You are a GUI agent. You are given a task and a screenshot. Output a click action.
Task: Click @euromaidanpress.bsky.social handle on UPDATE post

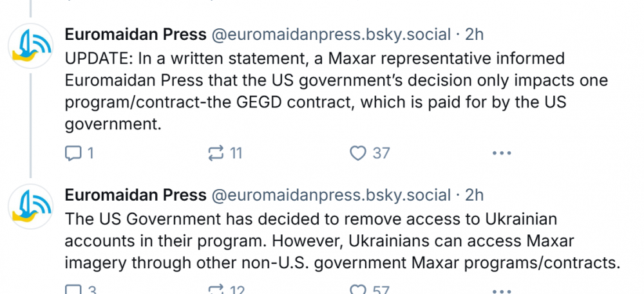(x=331, y=34)
